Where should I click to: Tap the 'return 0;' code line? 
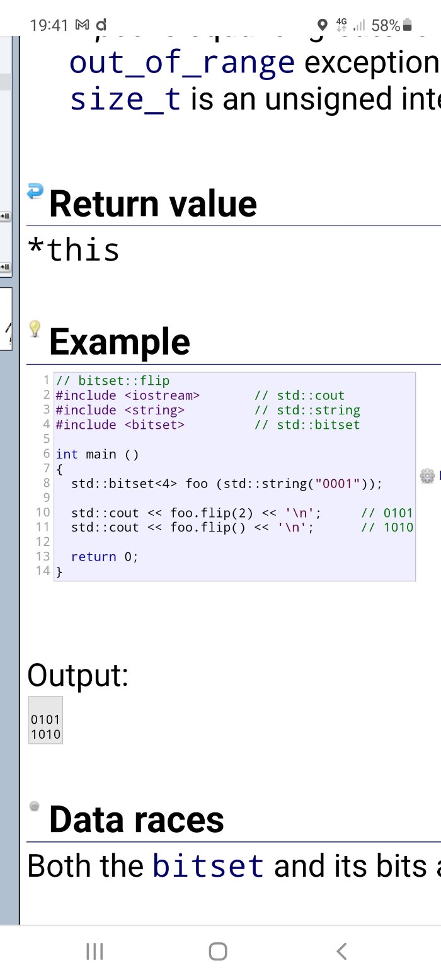105,557
